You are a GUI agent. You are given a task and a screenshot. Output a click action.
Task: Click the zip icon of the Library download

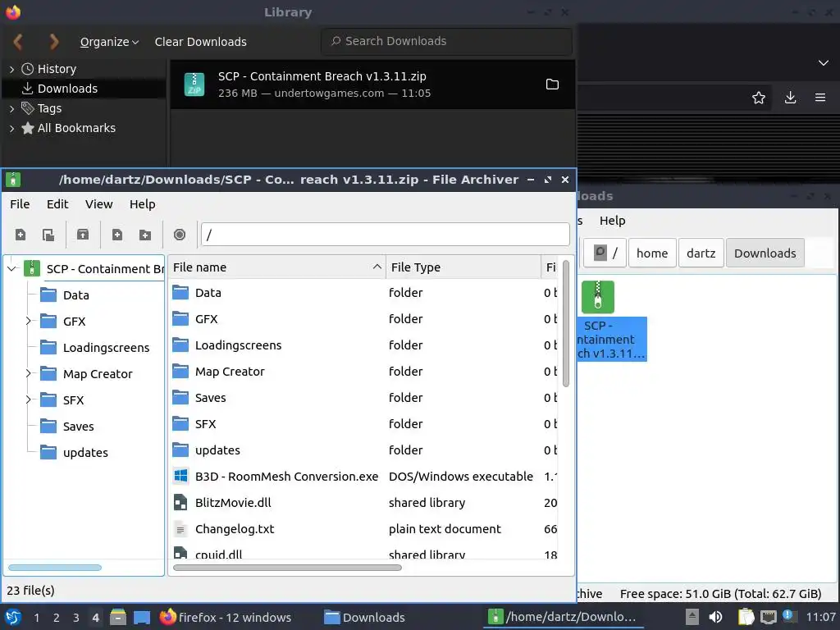point(194,84)
